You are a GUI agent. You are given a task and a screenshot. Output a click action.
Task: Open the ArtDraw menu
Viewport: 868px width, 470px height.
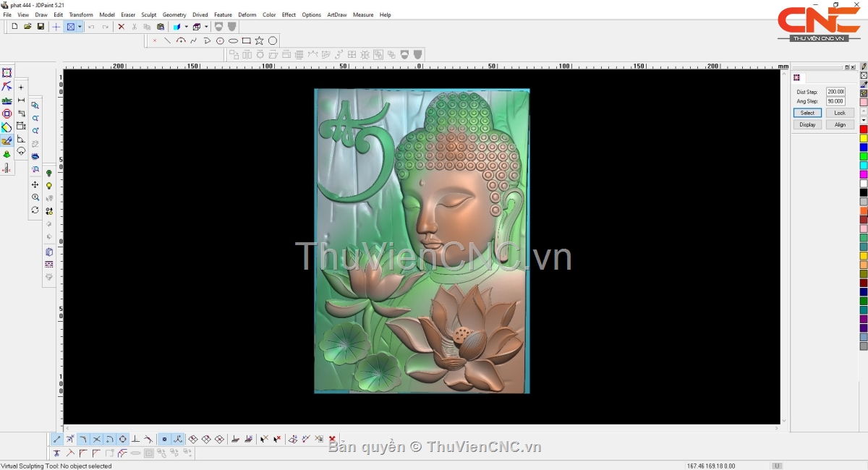tap(336, 14)
